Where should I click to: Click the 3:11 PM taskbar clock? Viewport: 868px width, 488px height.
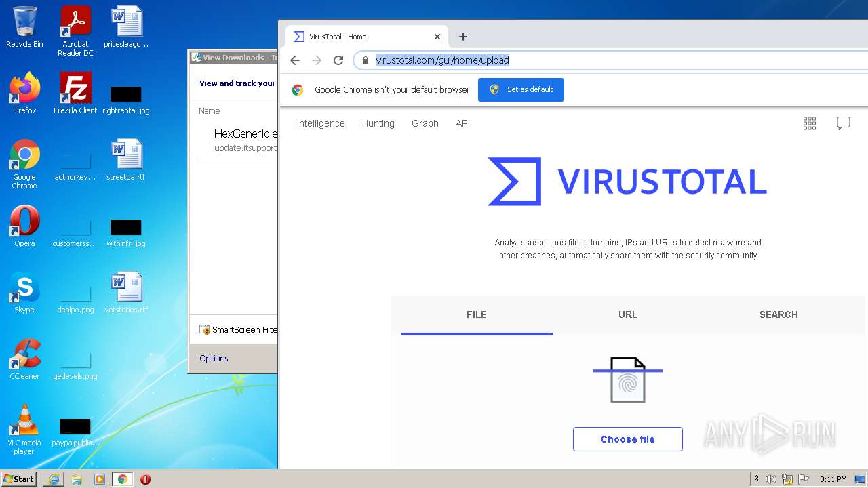[x=833, y=479]
